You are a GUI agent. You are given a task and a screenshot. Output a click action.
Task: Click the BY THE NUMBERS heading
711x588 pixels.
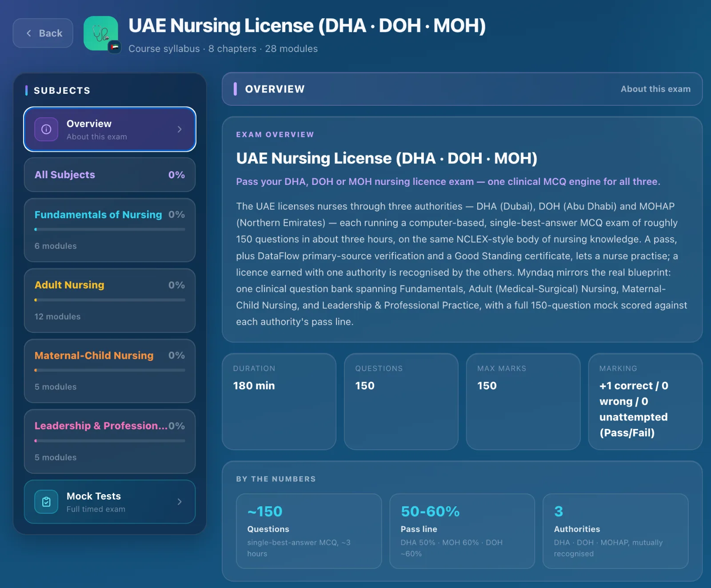tap(276, 479)
